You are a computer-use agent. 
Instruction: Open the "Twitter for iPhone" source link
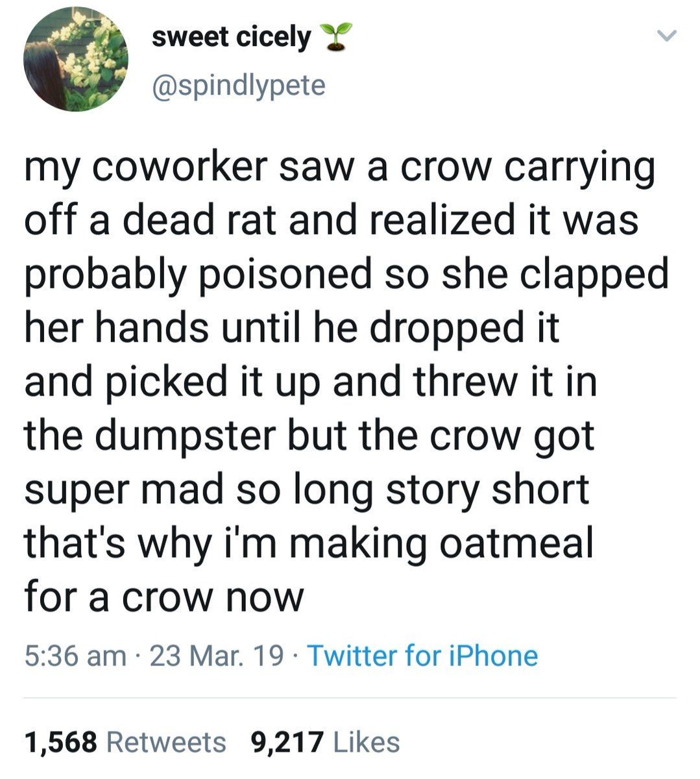(422, 656)
